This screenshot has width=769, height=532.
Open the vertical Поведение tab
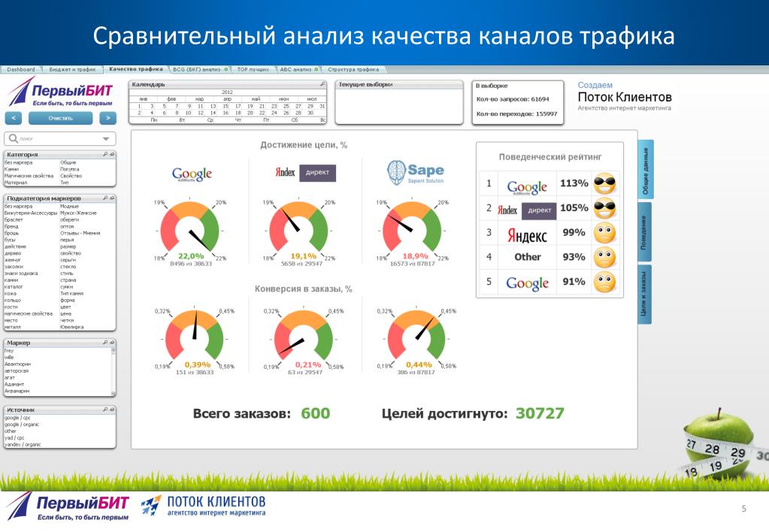point(646,232)
